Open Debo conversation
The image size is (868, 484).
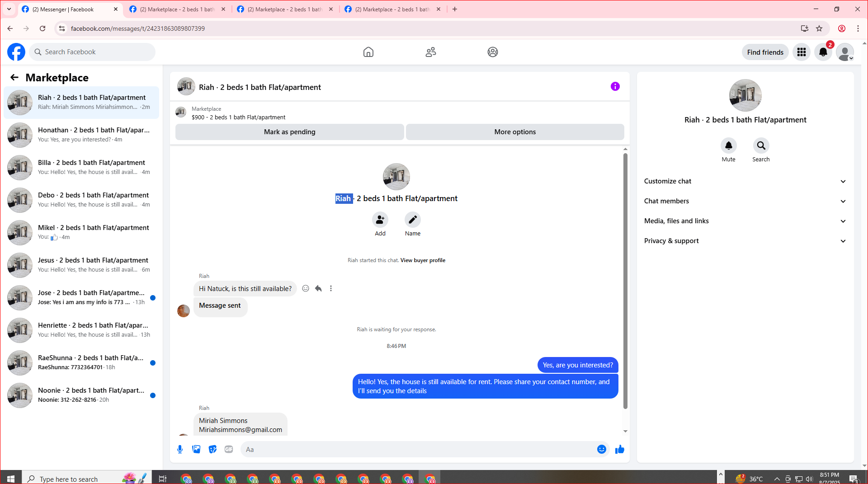coord(81,200)
